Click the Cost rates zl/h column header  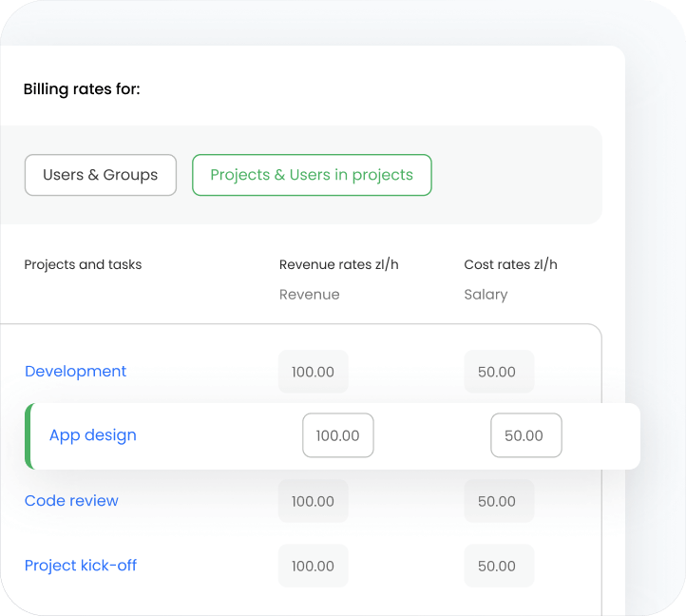[510, 264]
